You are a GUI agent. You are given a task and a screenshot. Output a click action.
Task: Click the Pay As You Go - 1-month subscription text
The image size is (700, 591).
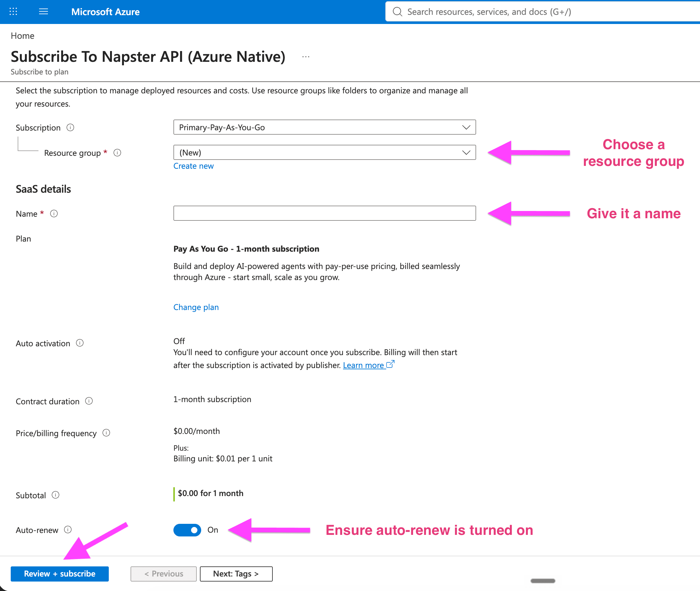tap(246, 249)
